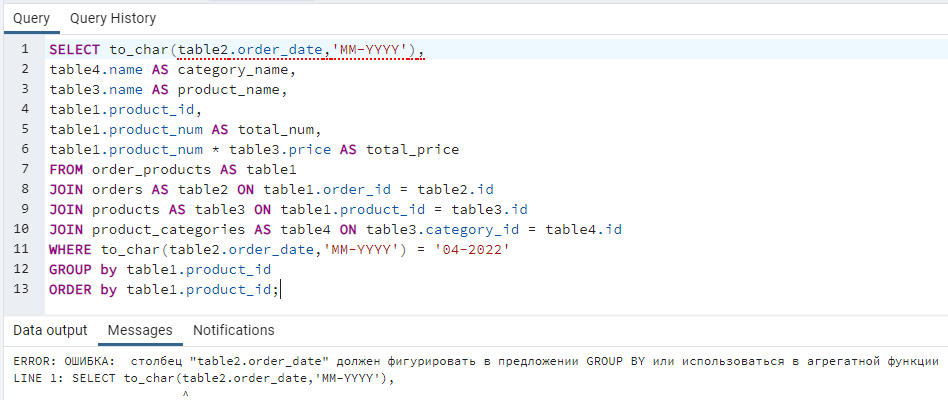Click 'orders' table name on line 8
The height and width of the screenshot is (400, 948).
coord(117,189)
